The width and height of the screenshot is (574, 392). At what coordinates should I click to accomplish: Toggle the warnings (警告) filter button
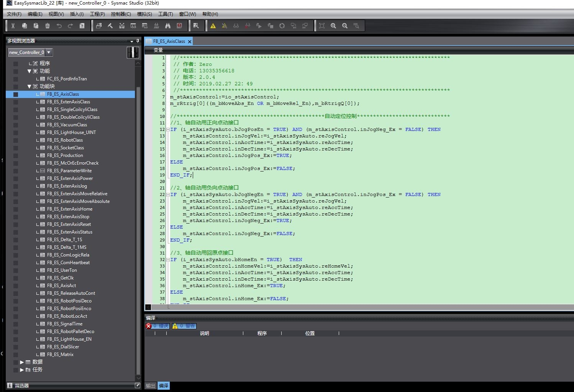pos(184,326)
